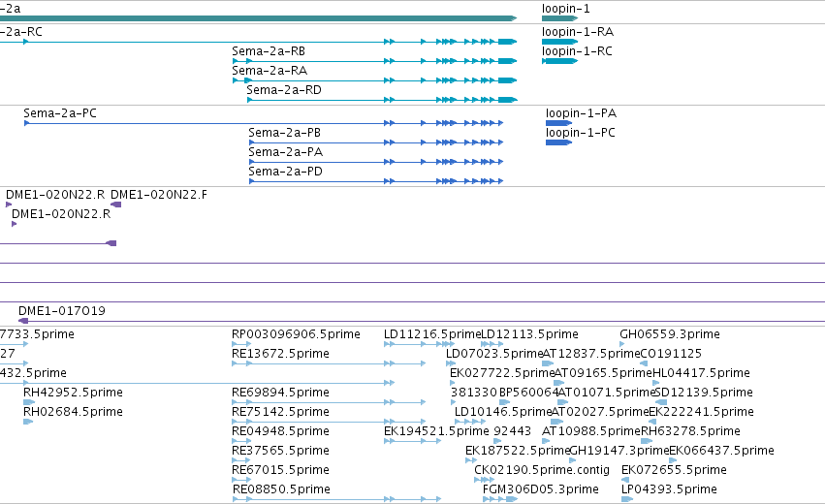Open the DME1-017019 clone feature
This screenshot has width=825, height=504.
click(421, 321)
